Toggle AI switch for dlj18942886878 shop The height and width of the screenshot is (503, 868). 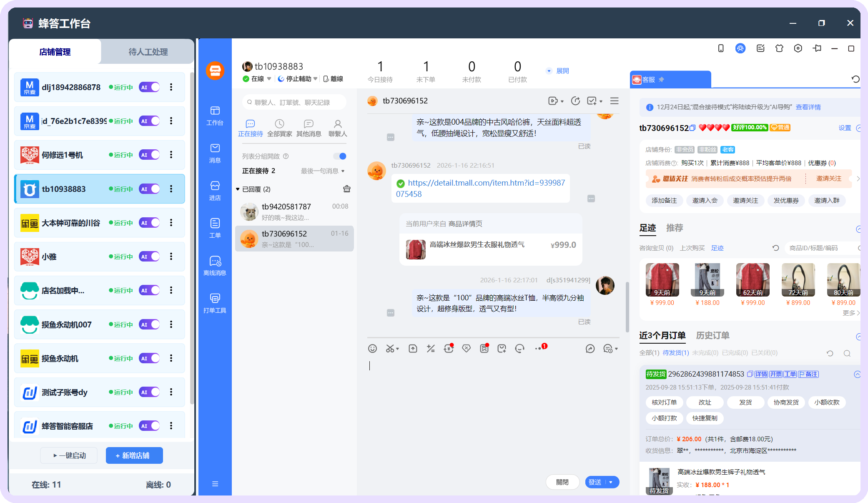[150, 87]
